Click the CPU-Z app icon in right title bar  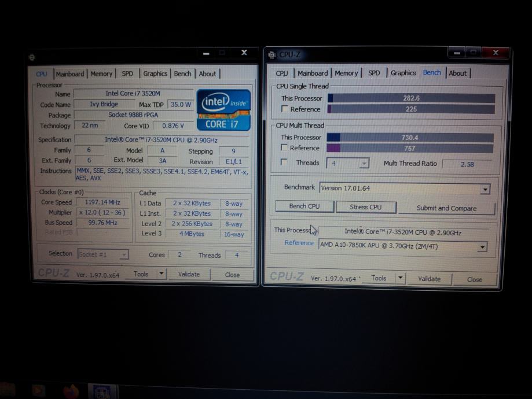272,55
